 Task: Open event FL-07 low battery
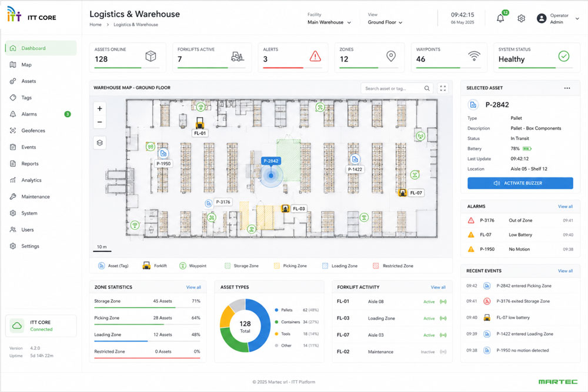[520, 317]
